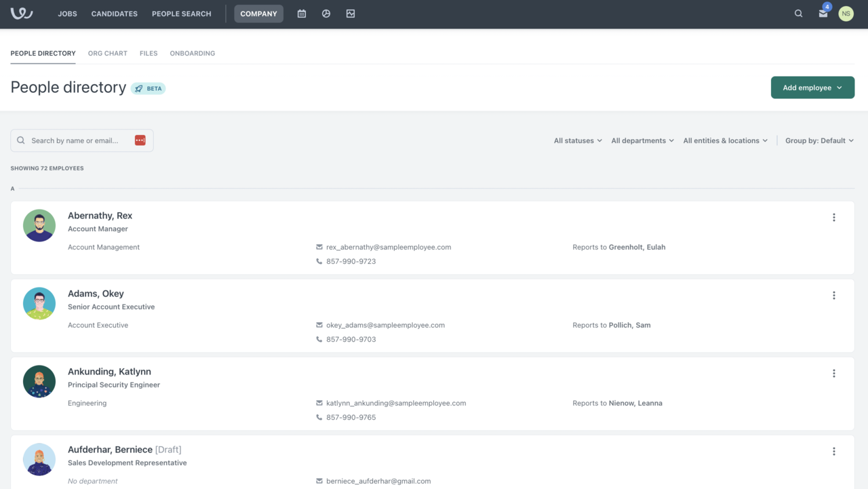Open more options for Adams, Okey
This screenshot has height=489, width=868.
coord(834,296)
